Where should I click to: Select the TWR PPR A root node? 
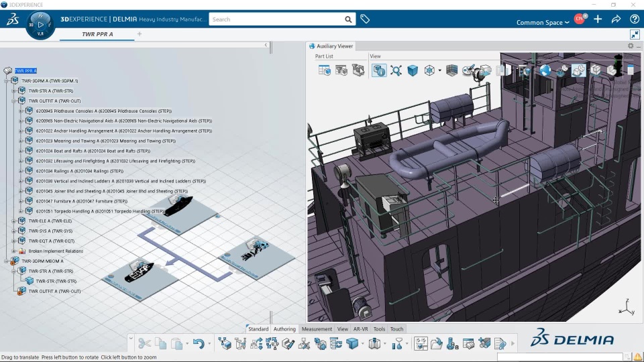tap(26, 70)
